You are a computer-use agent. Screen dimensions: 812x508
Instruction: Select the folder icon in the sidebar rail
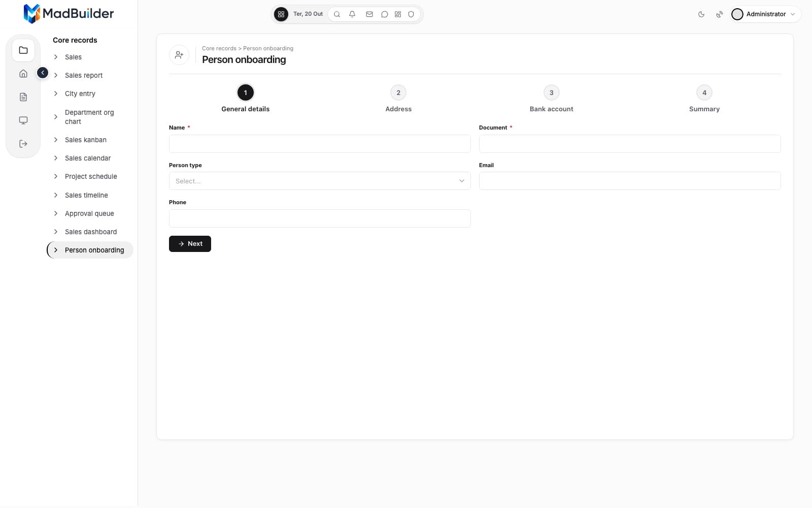tap(23, 50)
